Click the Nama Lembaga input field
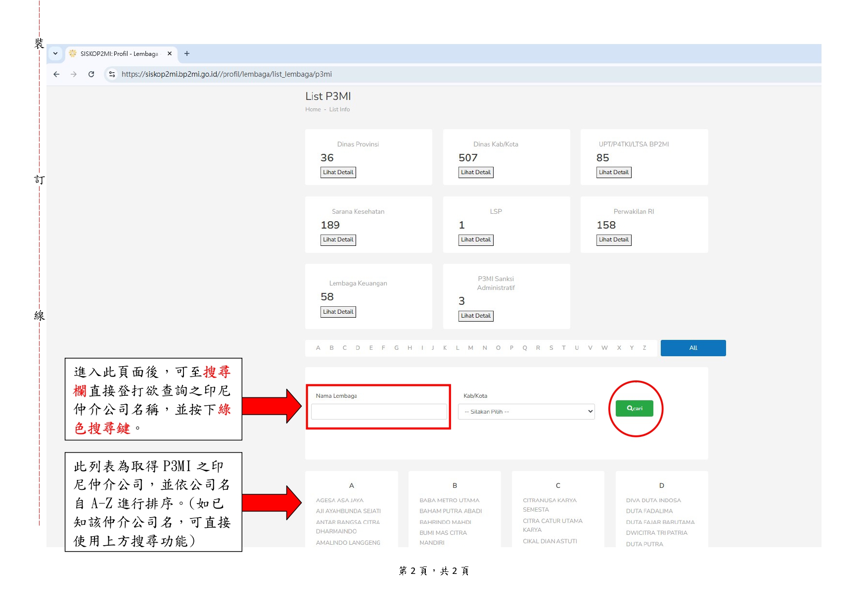 coord(379,412)
